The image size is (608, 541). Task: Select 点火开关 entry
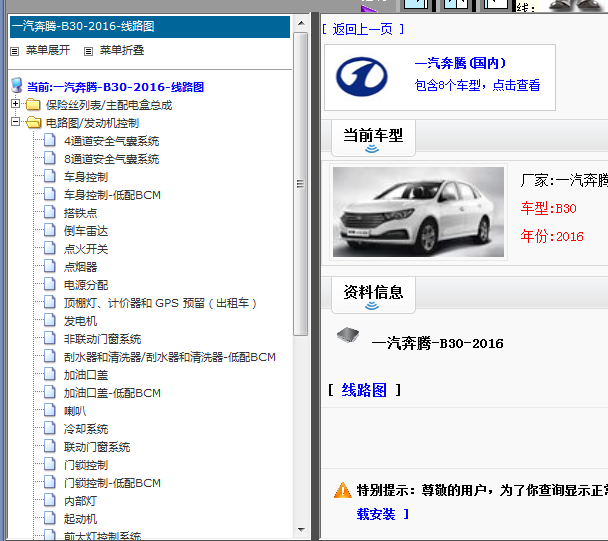[86, 249]
